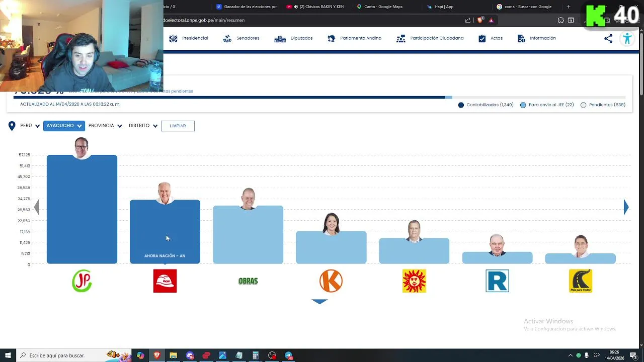The image size is (644, 362).
Task: Open Brave browser in the taskbar
Action: [x=156, y=355]
